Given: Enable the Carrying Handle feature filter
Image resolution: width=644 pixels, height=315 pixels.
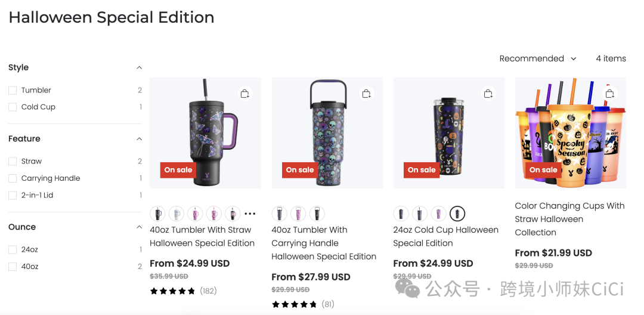Looking at the screenshot, I should [x=13, y=178].
